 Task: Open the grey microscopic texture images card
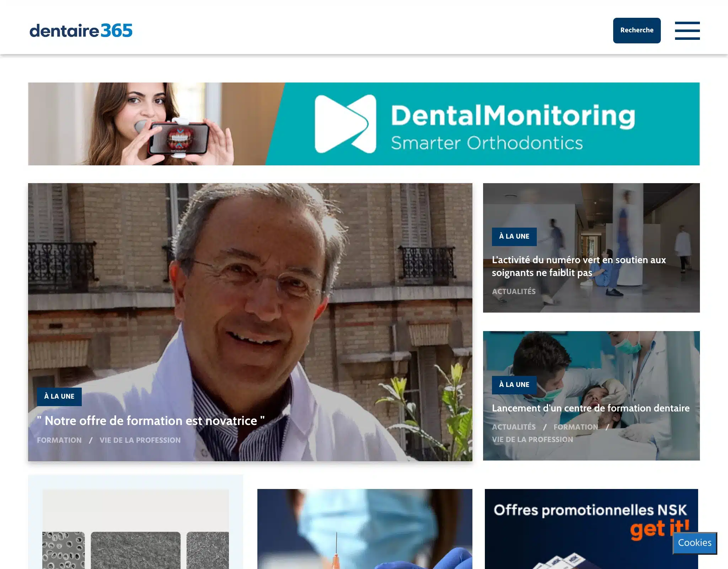135,529
